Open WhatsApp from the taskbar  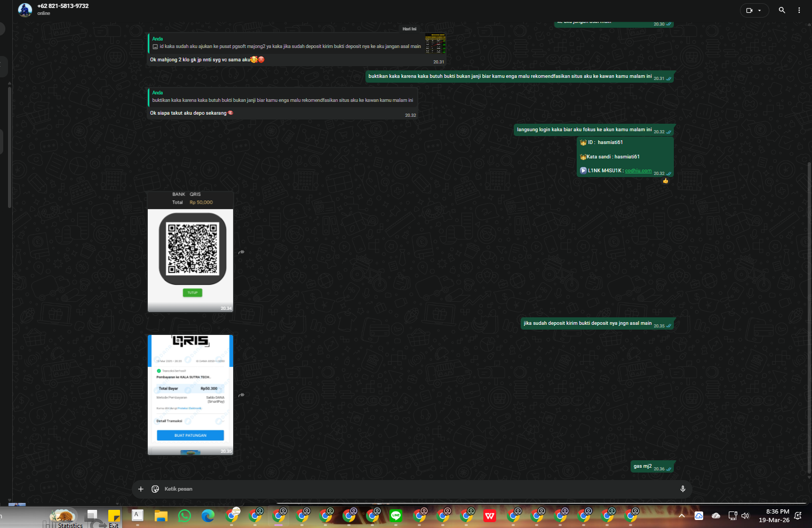pyautogui.click(x=185, y=516)
